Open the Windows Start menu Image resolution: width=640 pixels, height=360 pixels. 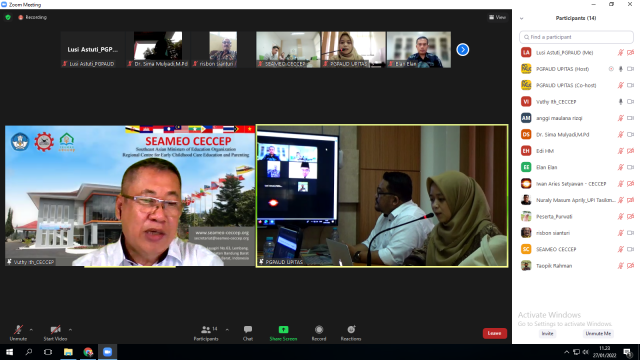(x=9, y=352)
